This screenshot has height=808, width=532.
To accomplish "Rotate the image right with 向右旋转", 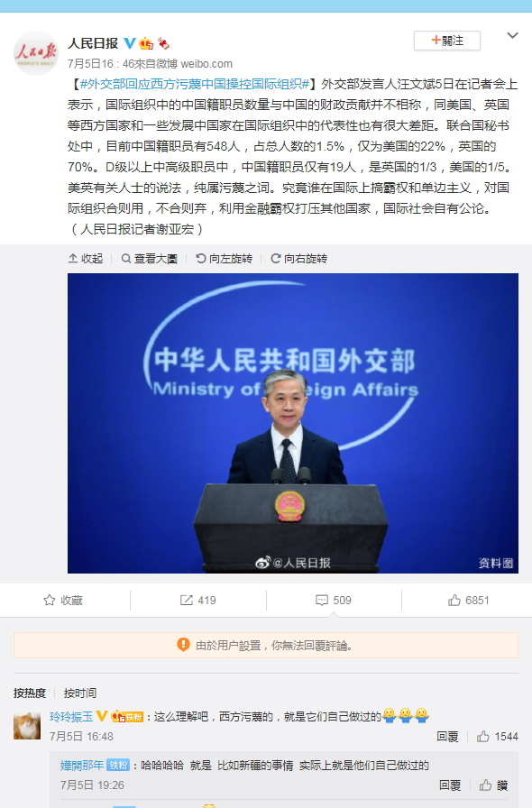I will pyautogui.click(x=299, y=258).
